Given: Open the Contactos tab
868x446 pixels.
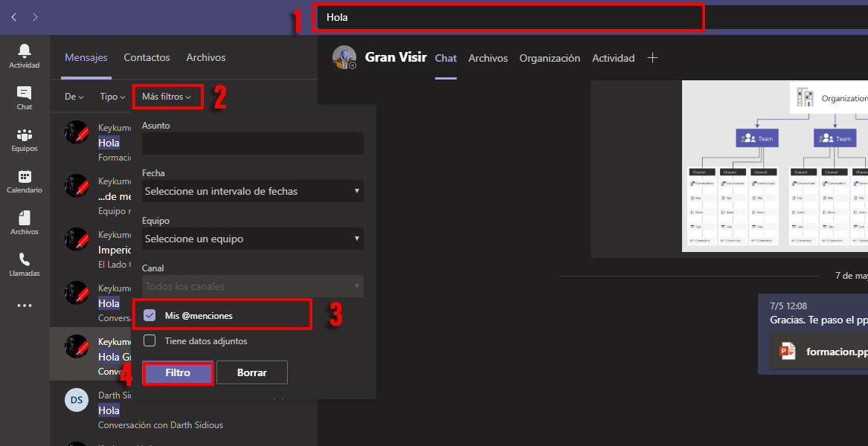Looking at the screenshot, I should [x=147, y=57].
